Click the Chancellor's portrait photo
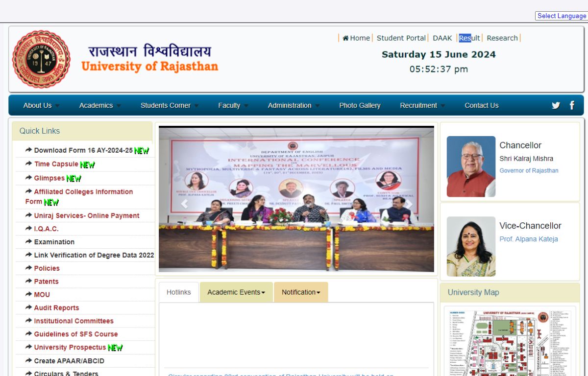Screen dimensions: 588x376 [471, 166]
